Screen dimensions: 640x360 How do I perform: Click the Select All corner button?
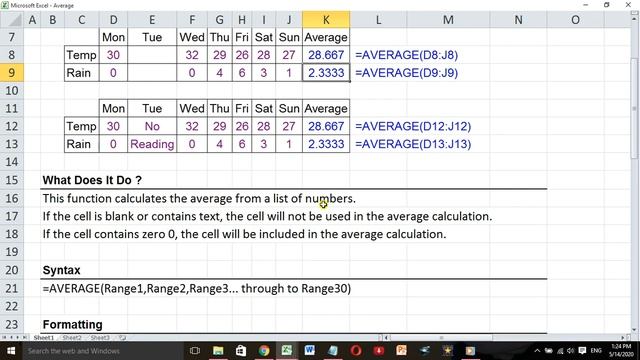click(11, 20)
